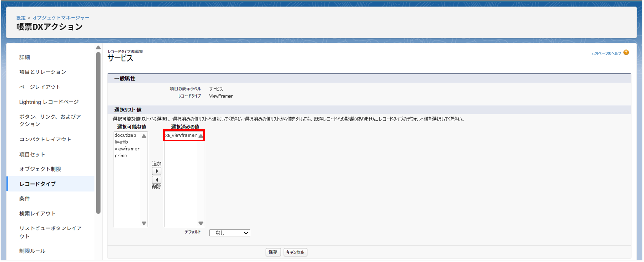Select docutizeb in available values
644x262 pixels.
125,135
